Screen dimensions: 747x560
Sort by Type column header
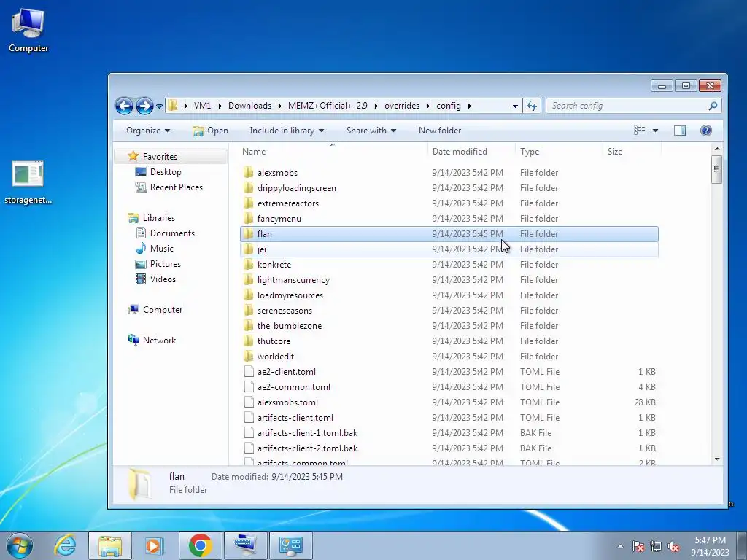559,152
